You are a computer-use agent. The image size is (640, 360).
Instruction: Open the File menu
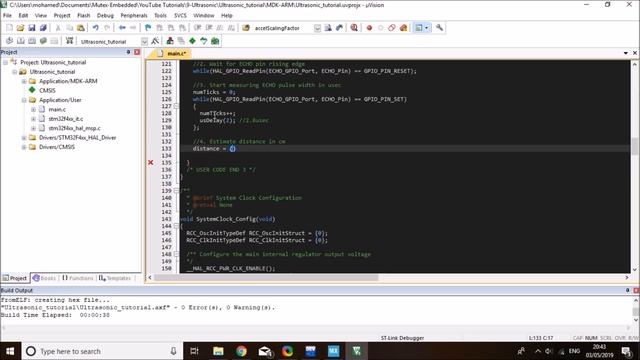coord(7,16)
